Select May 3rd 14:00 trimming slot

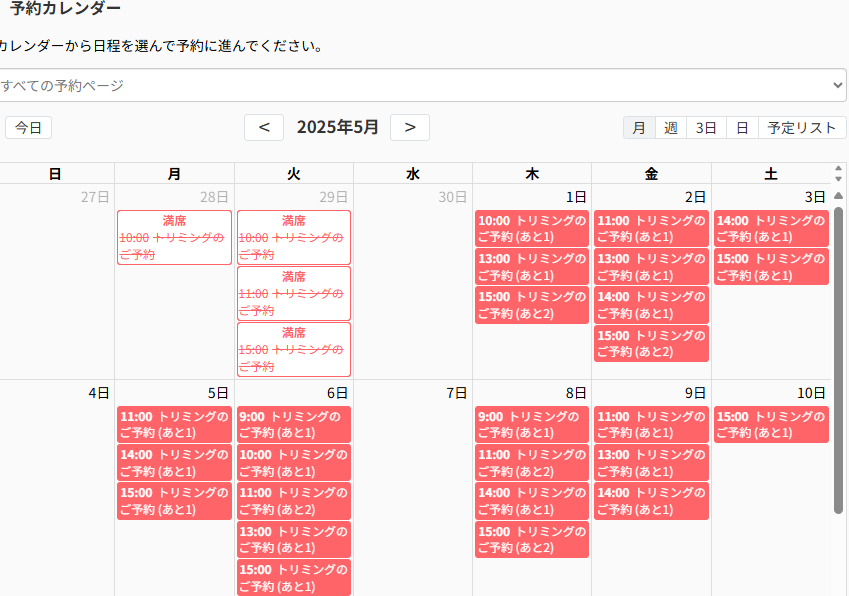coord(771,228)
